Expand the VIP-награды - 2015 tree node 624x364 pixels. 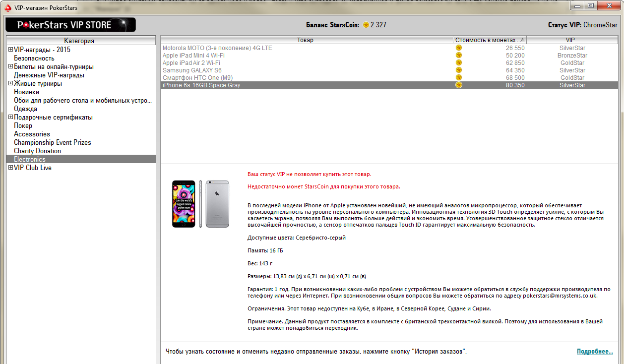coord(10,50)
